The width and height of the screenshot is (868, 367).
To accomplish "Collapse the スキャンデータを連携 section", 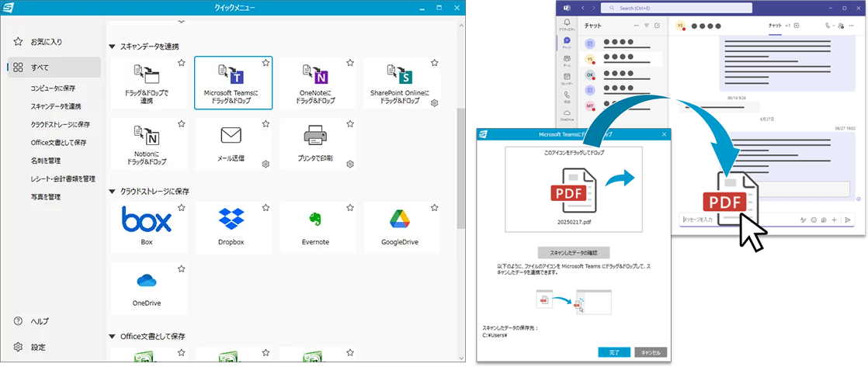I will 113,47.
